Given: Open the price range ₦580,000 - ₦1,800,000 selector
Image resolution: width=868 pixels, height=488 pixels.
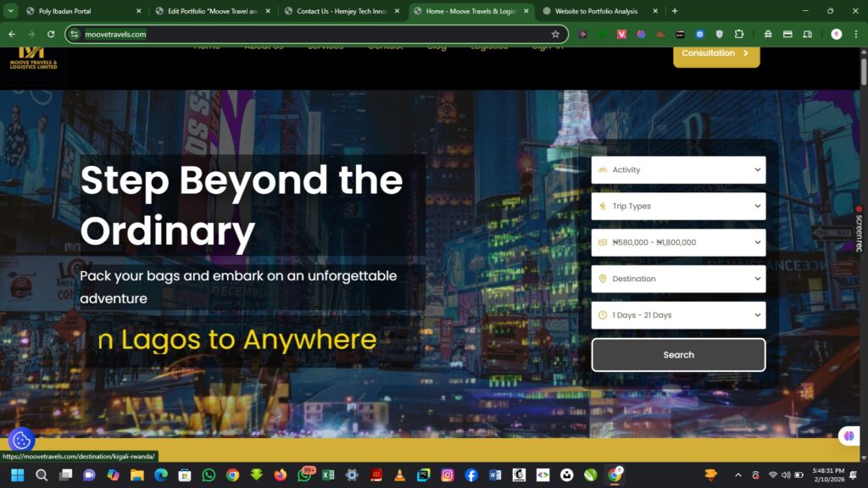Looking at the screenshot, I should 678,242.
